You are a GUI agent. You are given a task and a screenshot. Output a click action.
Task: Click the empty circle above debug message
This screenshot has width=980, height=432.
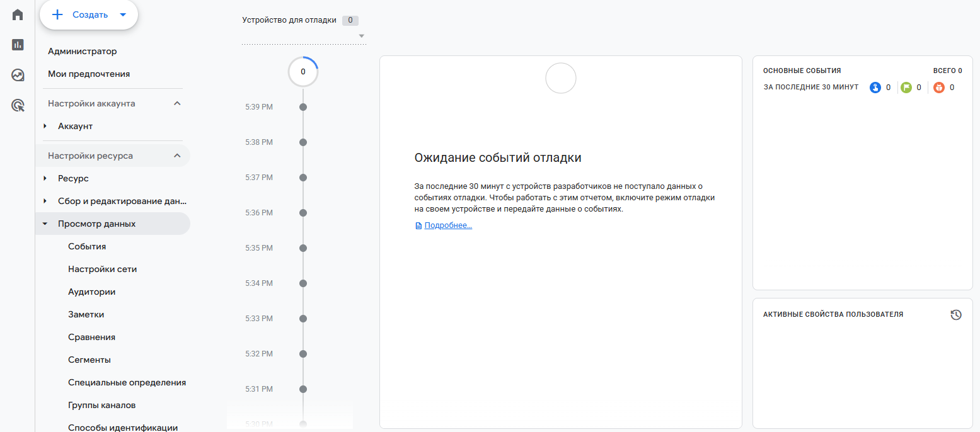[560, 78]
